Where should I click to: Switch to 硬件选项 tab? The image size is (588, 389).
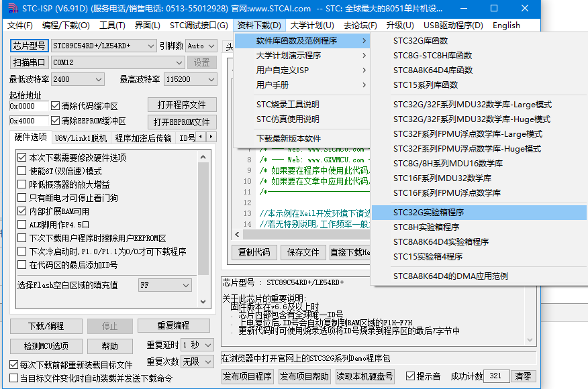pyautogui.click(x=30, y=137)
